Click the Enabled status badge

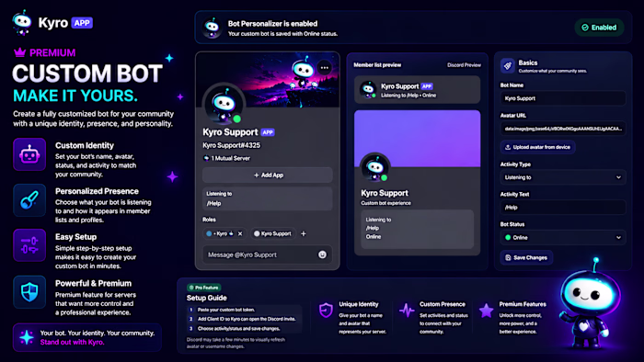(x=599, y=28)
